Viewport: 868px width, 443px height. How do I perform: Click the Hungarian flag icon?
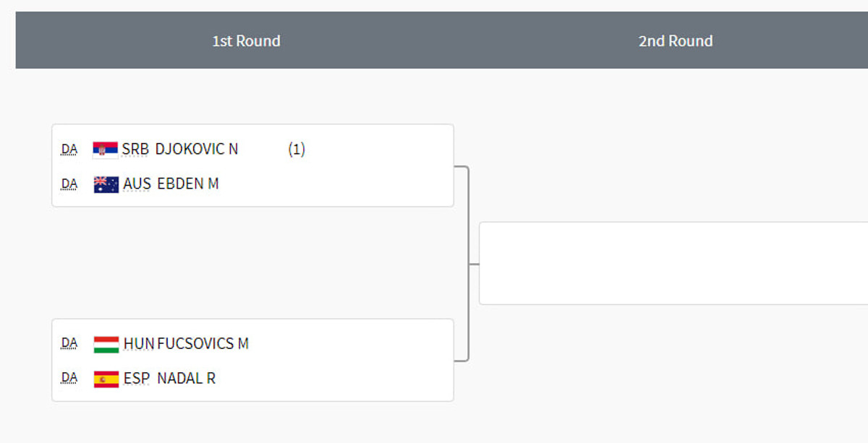click(106, 344)
